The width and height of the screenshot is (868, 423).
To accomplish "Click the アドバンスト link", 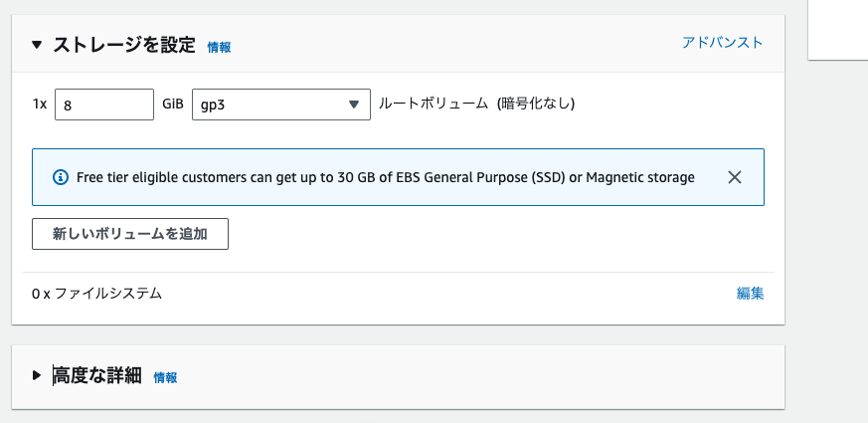I will click(723, 43).
